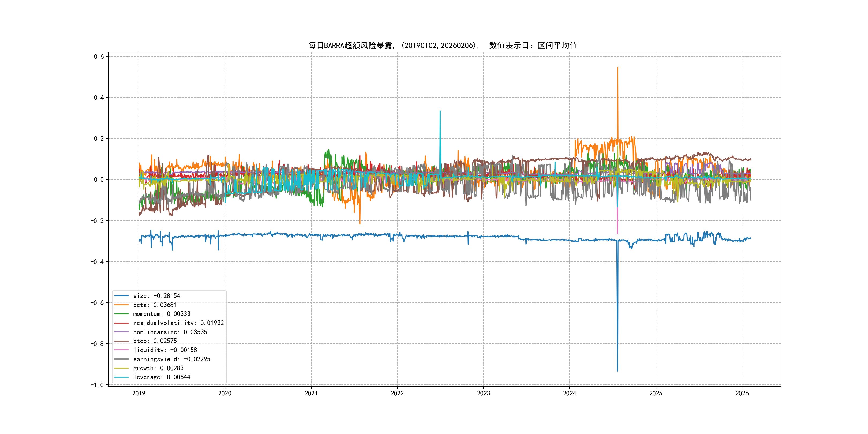Viewport: 868px width, 434px height.
Task: Click the 0.6 y-axis tick label
Action: (x=99, y=57)
